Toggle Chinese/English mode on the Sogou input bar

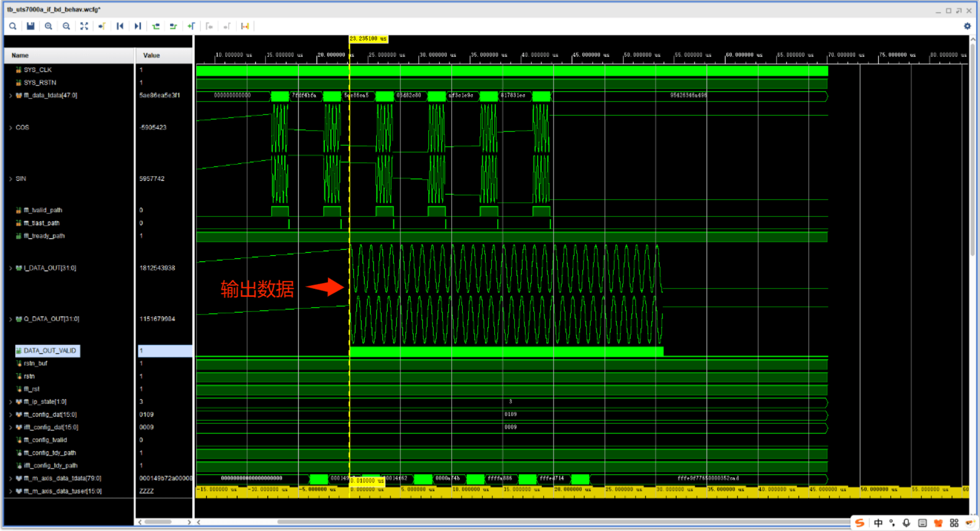point(878,523)
